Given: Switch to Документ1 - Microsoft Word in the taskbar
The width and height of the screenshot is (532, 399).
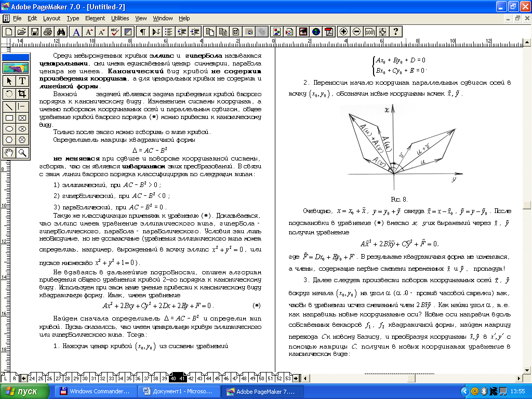Looking at the screenshot, I should tap(179, 391).
